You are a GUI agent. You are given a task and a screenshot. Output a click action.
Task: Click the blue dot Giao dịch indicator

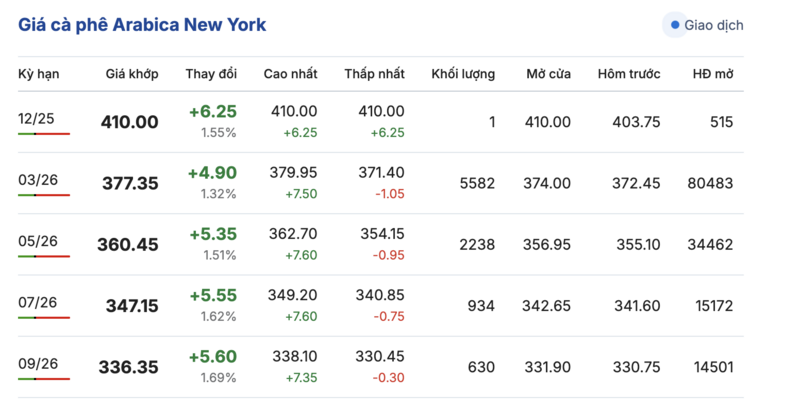pyautogui.click(x=675, y=25)
